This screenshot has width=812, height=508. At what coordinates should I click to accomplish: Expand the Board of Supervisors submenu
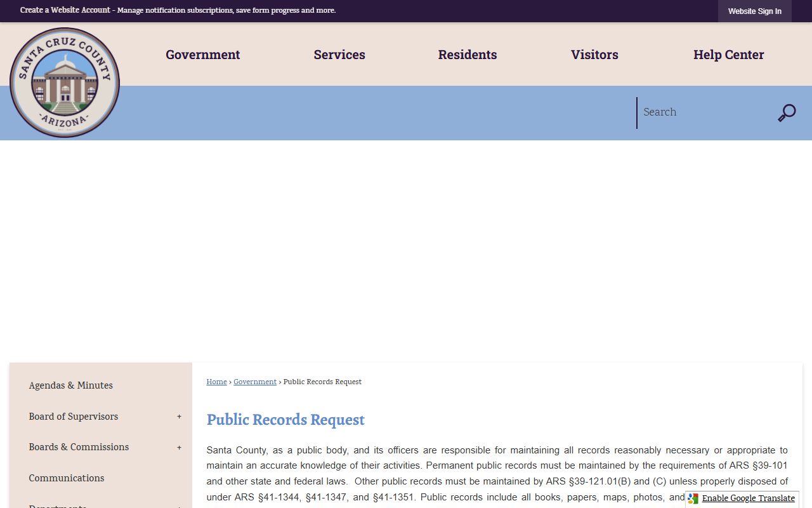(x=179, y=417)
